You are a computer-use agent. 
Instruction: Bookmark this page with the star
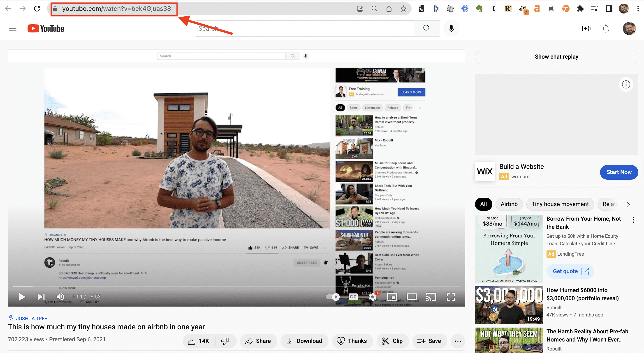403,9
